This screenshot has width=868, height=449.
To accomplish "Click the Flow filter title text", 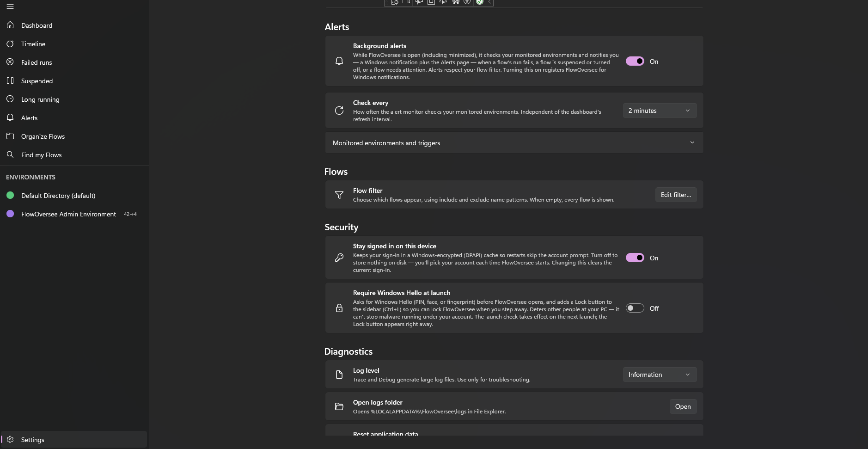I will tap(367, 191).
